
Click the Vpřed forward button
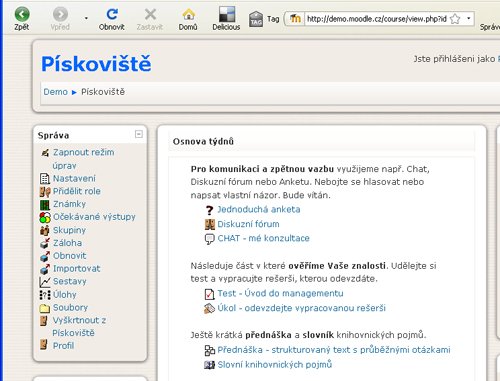tap(60, 19)
